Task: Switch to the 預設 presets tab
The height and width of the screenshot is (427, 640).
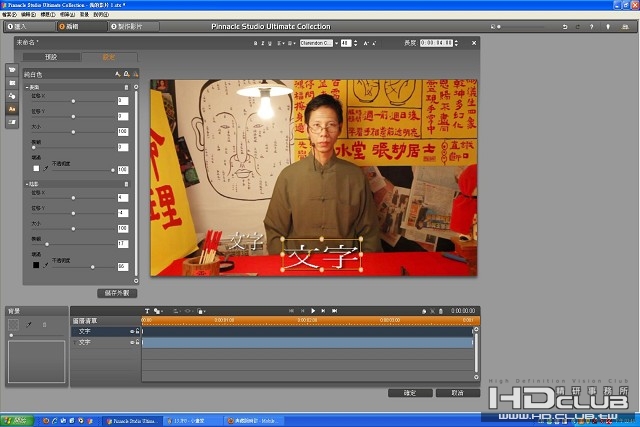Action: point(51,57)
